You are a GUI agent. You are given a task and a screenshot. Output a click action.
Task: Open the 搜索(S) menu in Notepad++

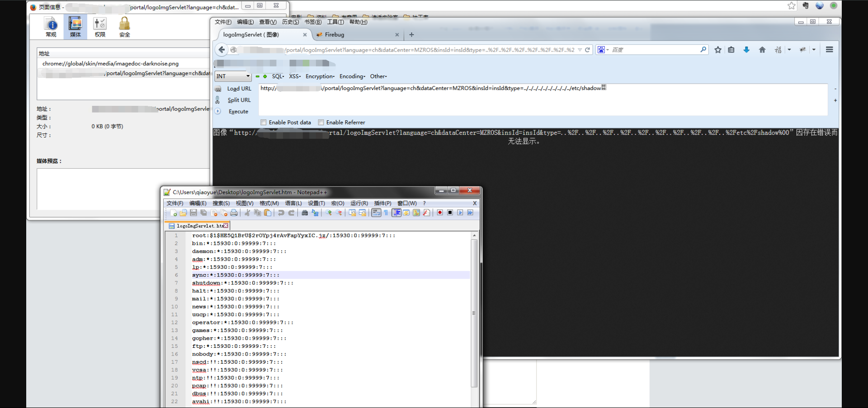pyautogui.click(x=221, y=203)
